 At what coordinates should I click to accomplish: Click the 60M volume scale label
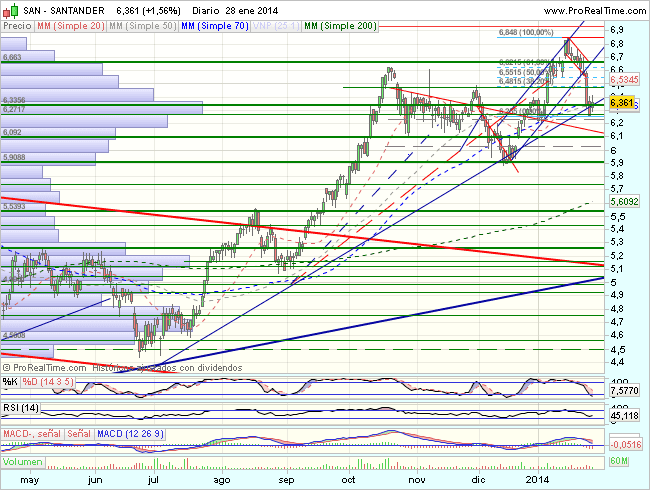point(619,461)
